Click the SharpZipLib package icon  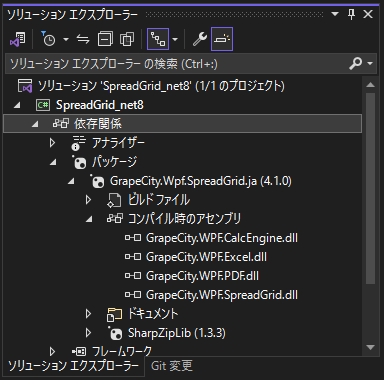115,333
